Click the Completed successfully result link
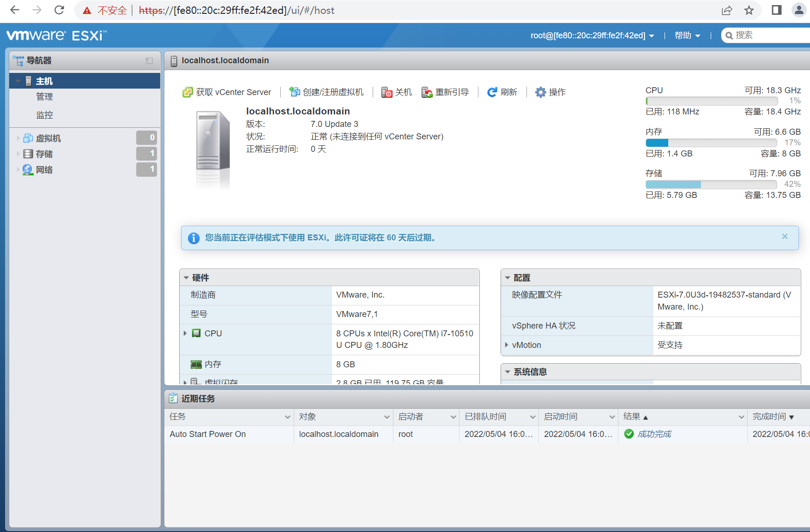The width and height of the screenshot is (810, 532). pyautogui.click(x=654, y=434)
